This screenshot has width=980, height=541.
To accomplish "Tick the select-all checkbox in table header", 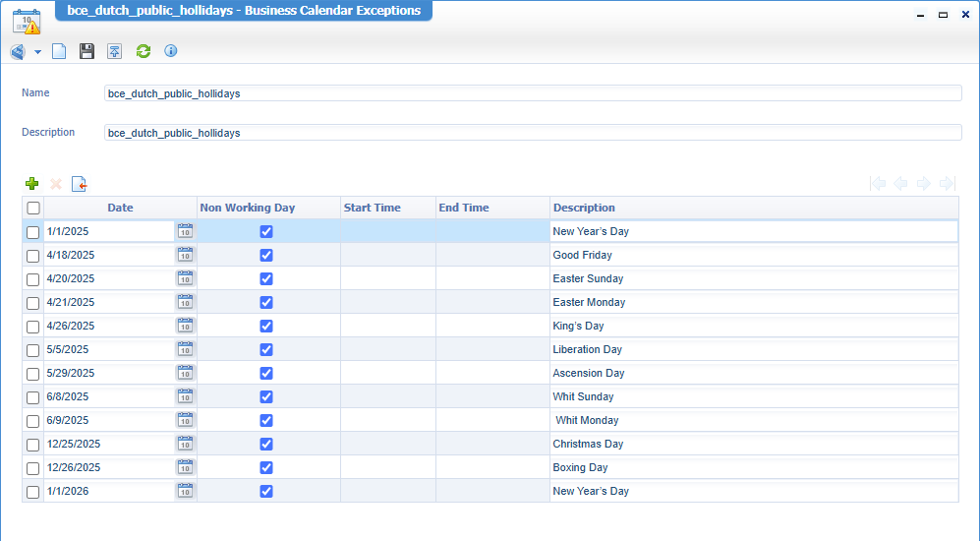I will click(x=33, y=209).
